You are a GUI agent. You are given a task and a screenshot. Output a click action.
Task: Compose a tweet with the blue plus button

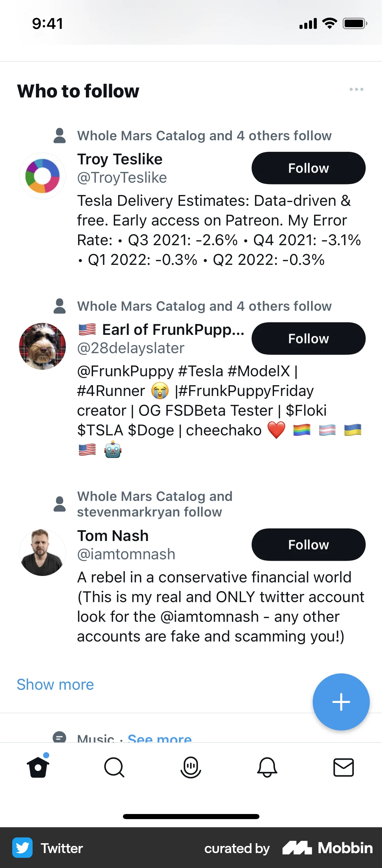(341, 702)
